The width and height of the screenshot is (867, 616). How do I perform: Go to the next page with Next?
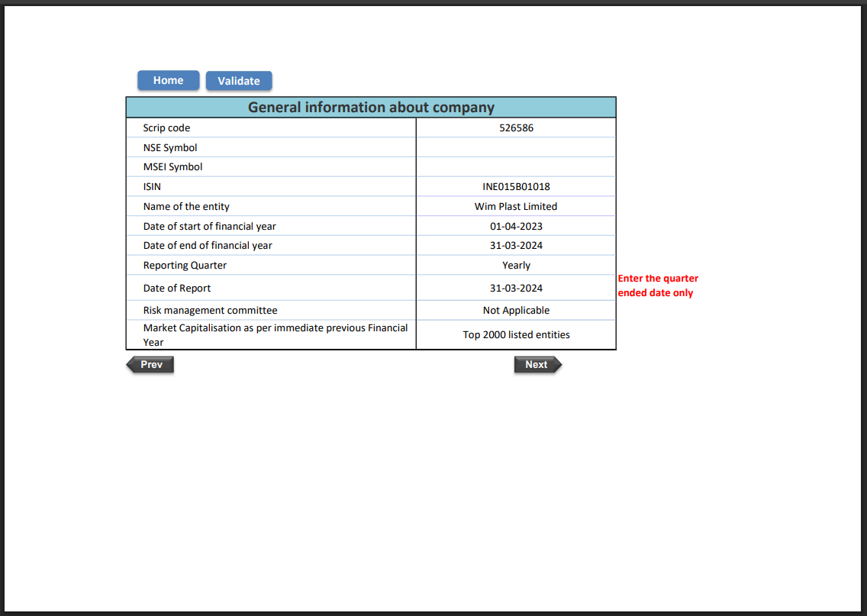coord(537,364)
